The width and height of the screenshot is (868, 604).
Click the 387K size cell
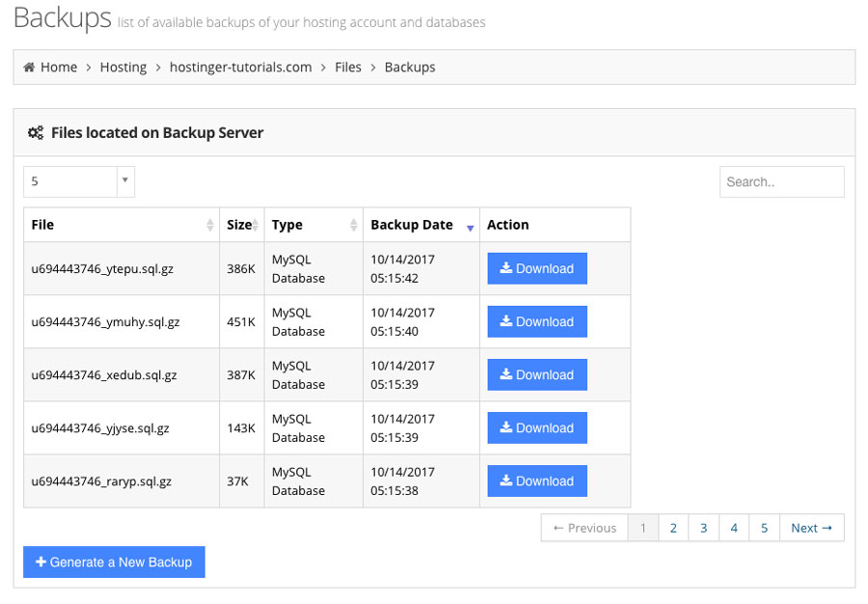(x=241, y=374)
